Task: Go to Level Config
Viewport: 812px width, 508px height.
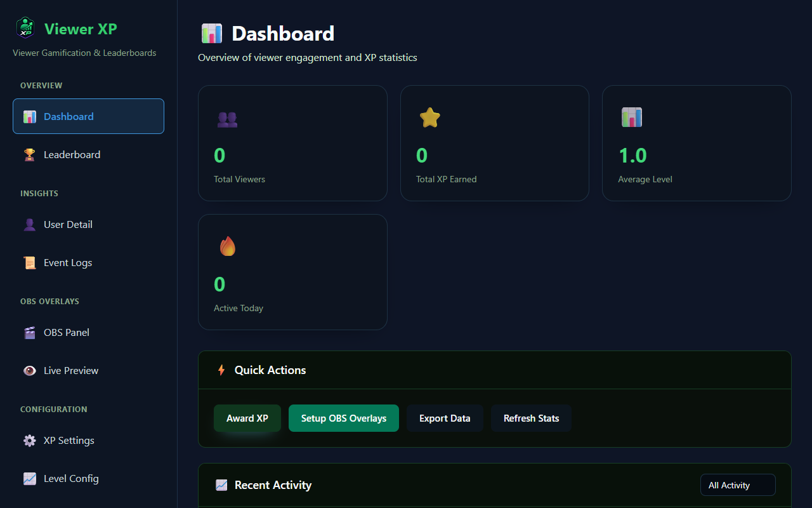Action: 88,478
